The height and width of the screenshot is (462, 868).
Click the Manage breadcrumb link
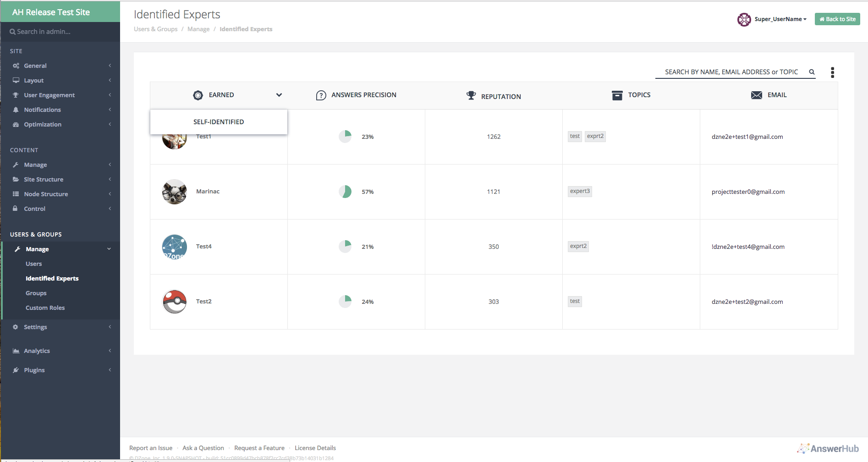pyautogui.click(x=198, y=29)
